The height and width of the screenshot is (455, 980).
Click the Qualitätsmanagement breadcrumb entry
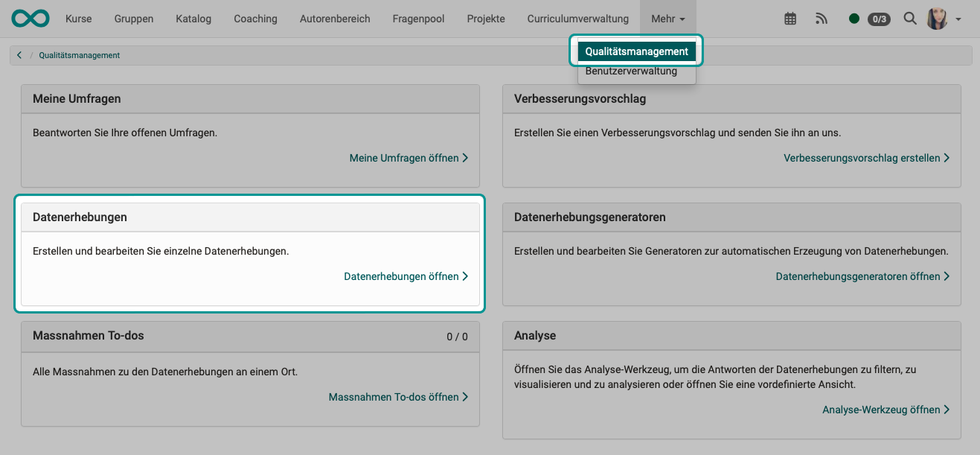78,54
